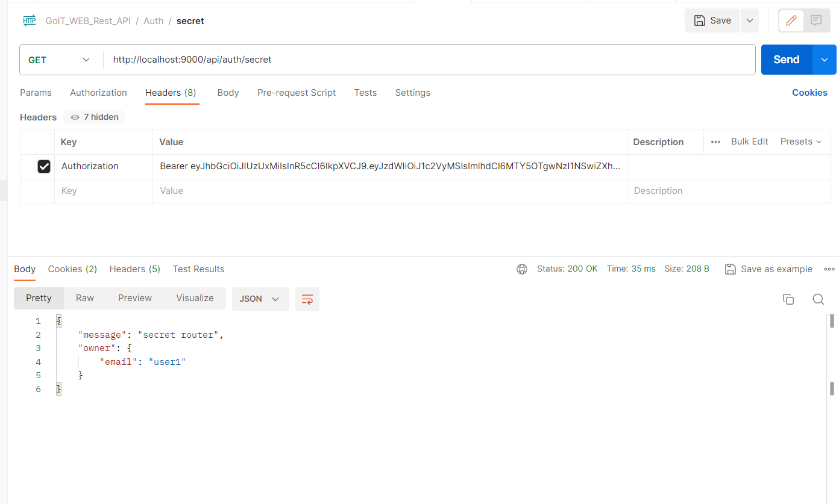Image resolution: width=839 pixels, height=504 pixels.
Task: Click the empty Value input field
Action: (x=390, y=191)
